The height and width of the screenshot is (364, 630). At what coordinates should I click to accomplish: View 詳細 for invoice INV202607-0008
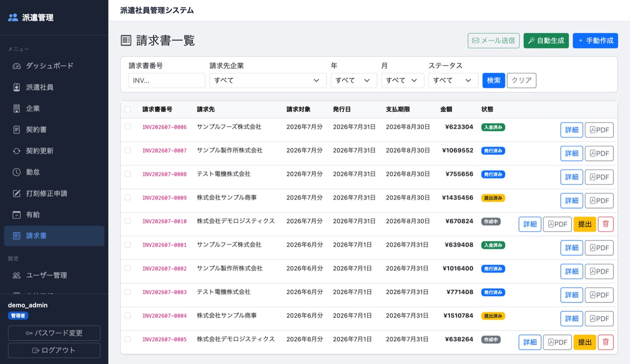571,177
